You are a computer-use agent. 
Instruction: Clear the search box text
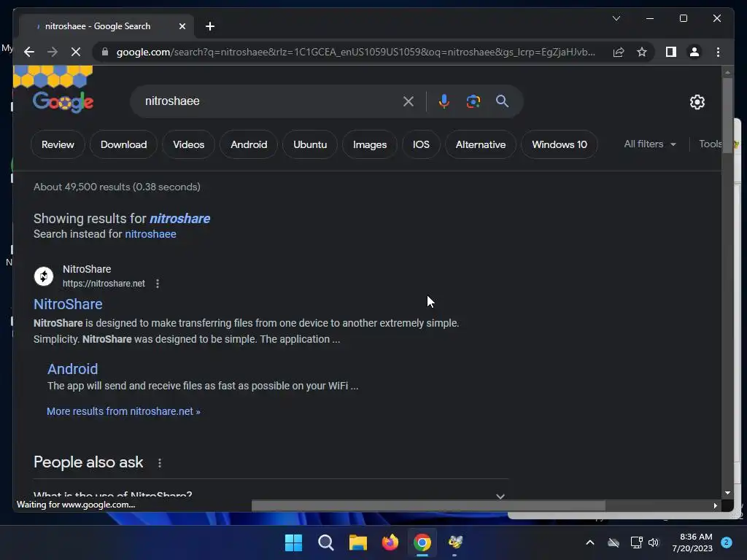click(x=409, y=101)
